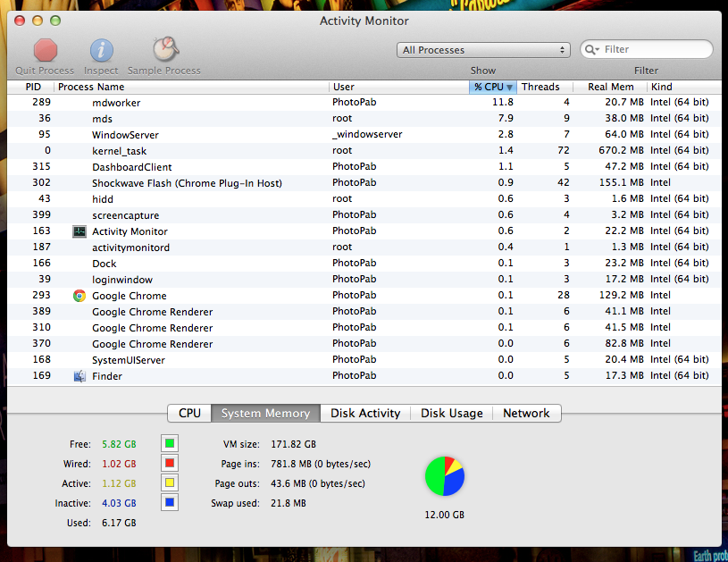The height and width of the screenshot is (562, 728).
Task: Click the magnifier icon in Filter field
Action: 591,50
